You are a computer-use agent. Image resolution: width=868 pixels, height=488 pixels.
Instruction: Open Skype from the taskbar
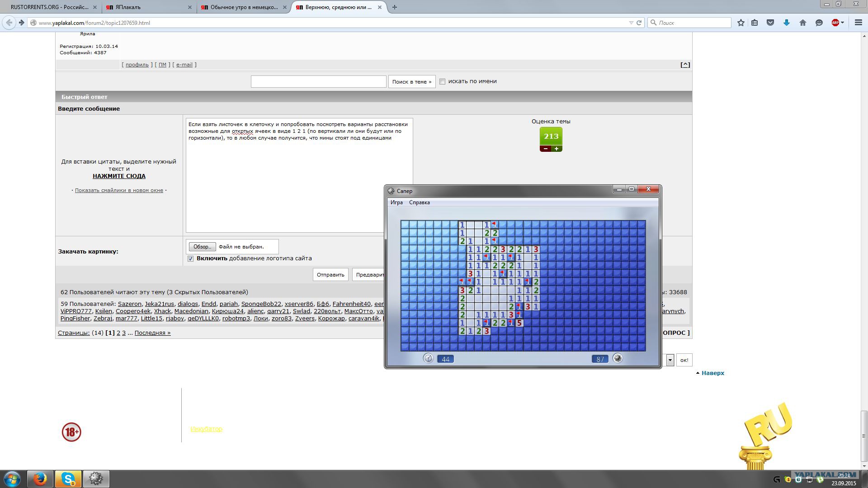pyautogui.click(x=68, y=479)
